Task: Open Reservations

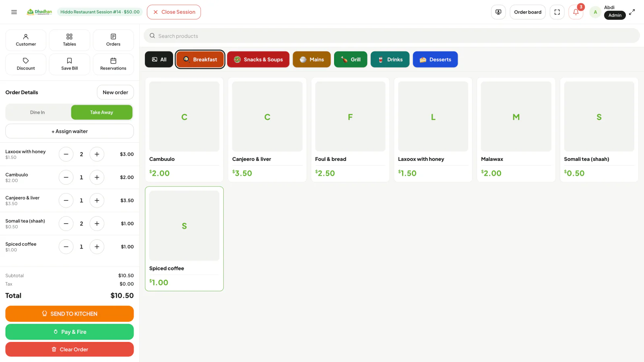Action: [x=114, y=64]
